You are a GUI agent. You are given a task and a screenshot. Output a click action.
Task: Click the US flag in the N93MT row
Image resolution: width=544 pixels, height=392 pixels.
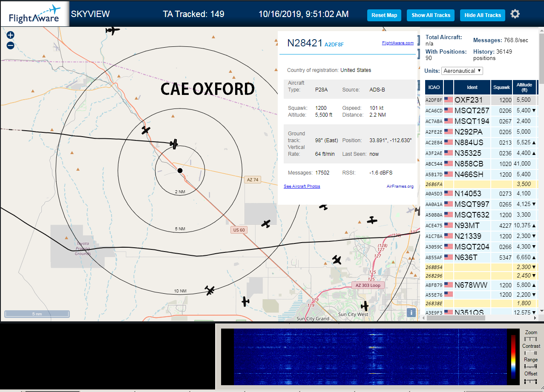(449, 226)
